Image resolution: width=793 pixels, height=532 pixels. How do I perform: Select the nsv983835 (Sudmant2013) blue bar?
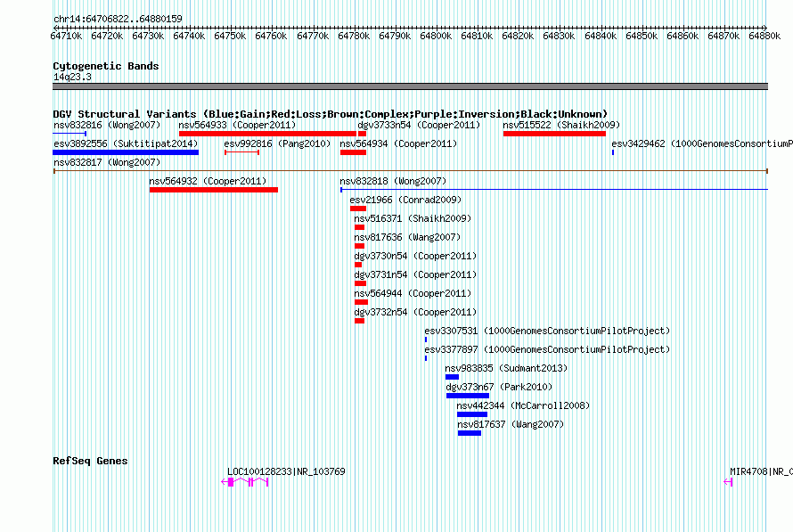[452, 377]
